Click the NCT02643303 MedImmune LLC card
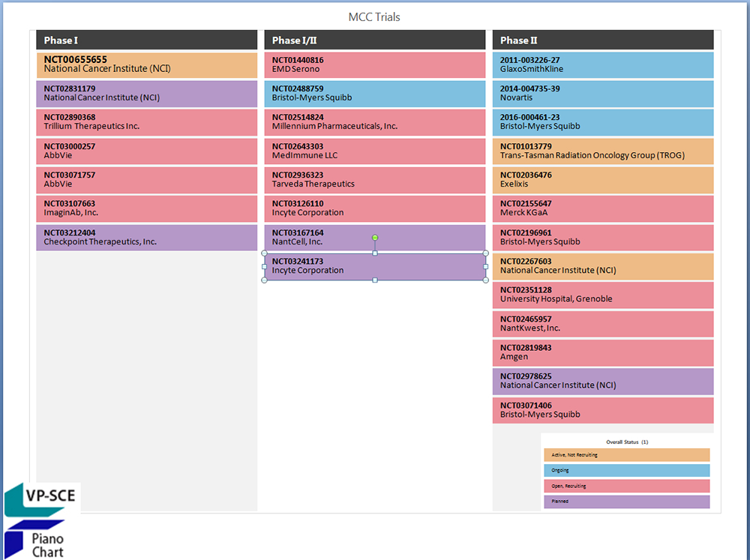 [x=375, y=151]
